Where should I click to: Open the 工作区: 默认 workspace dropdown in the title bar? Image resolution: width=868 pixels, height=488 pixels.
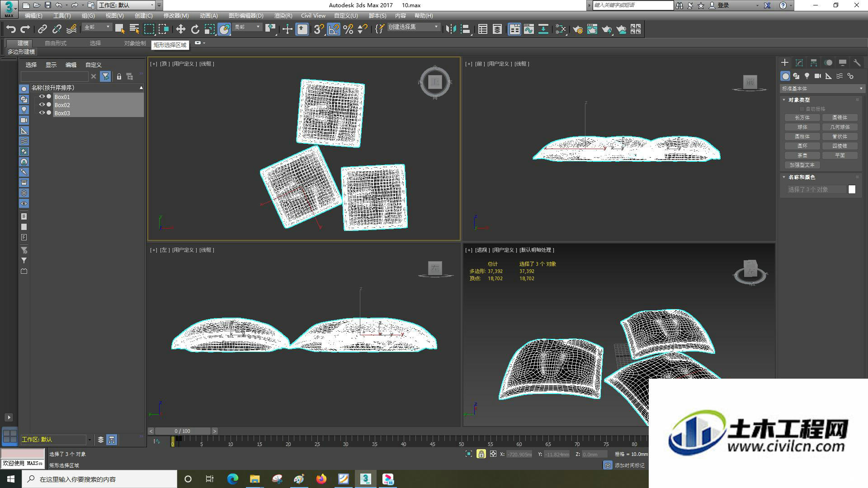pos(126,5)
